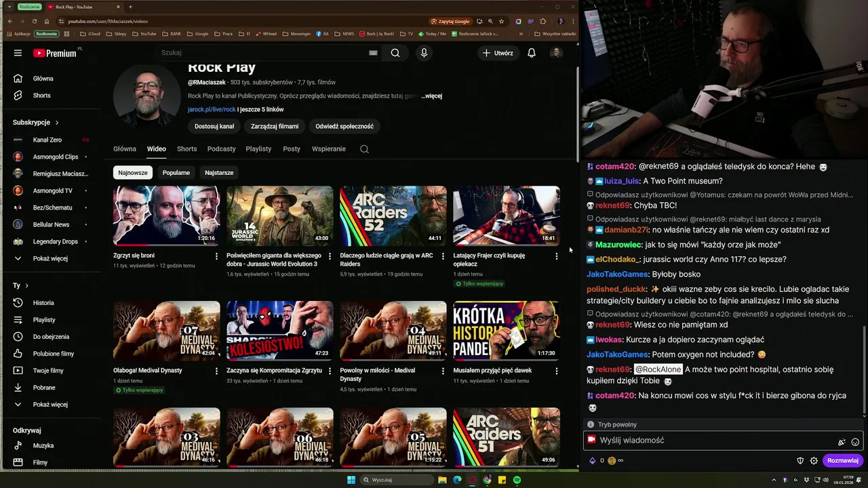Open options for 'Olaboga! Medival Dynasty' video
868x488 pixels.
pos(216,371)
